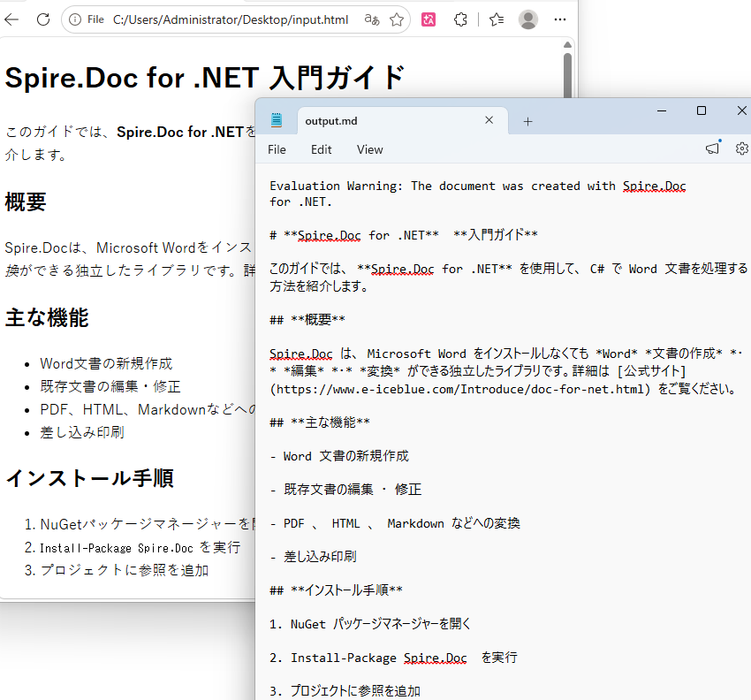Click '3. プロジェクトに参照を追加' in Notepad

coord(345,691)
